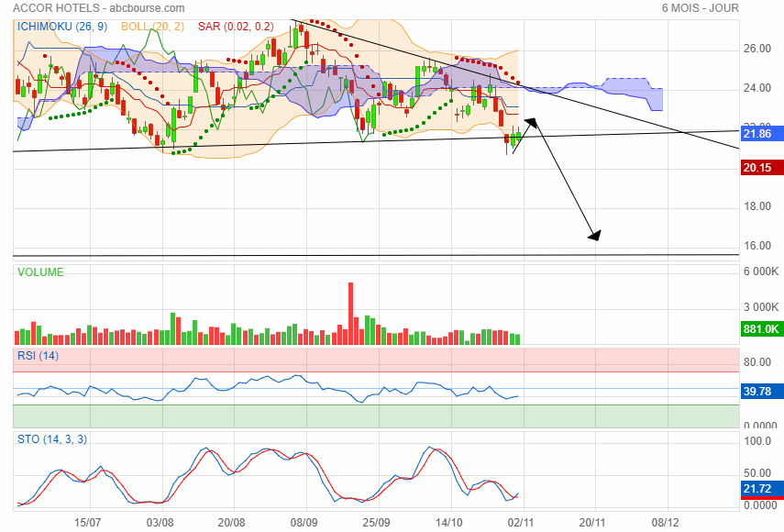This screenshot has height=532, width=784.
Task: Click the blue 39.78 RSI value tag
Action: click(761, 391)
